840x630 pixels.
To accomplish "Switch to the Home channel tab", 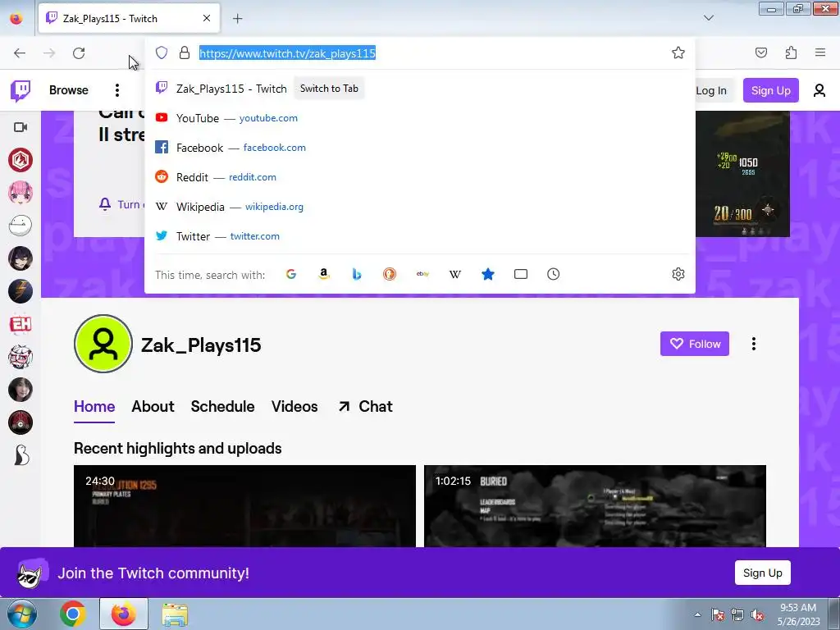I will 94,407.
